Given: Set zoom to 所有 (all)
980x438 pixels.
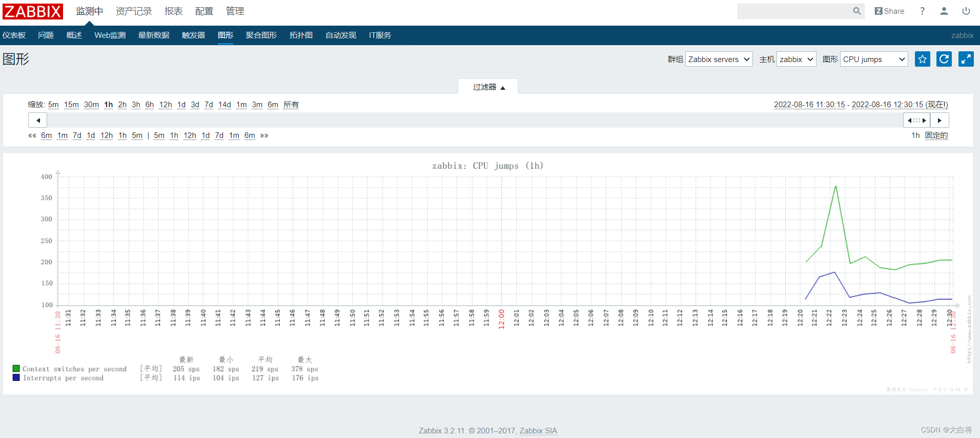Looking at the screenshot, I should [x=291, y=105].
